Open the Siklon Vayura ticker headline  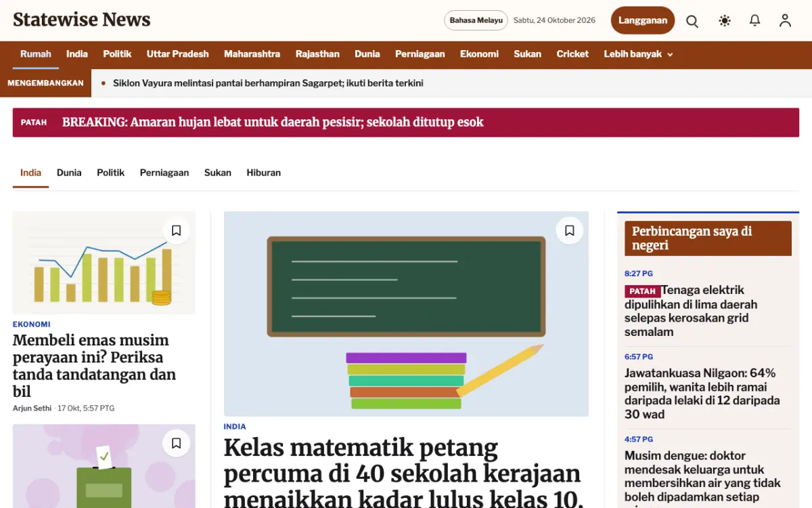tap(268, 83)
